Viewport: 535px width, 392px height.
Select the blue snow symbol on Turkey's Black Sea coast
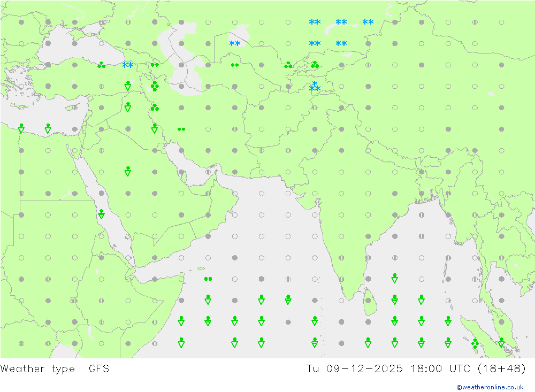[x=127, y=65]
